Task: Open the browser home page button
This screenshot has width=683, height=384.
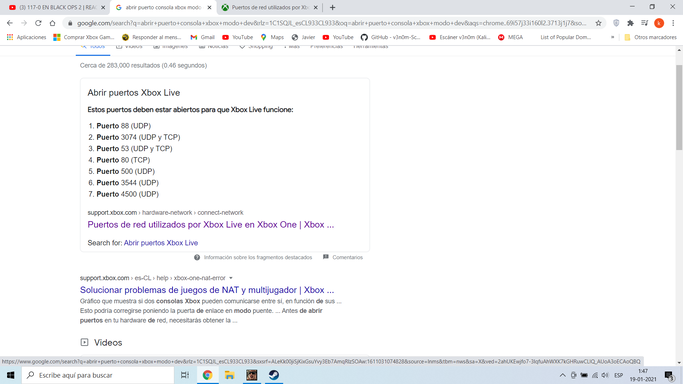Action: (53, 23)
